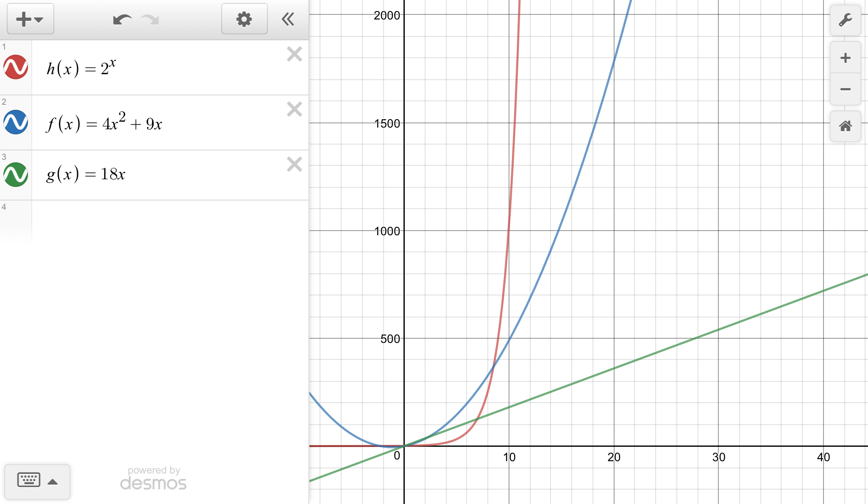Reset view with the home button
The image size is (868, 504).
point(845,126)
